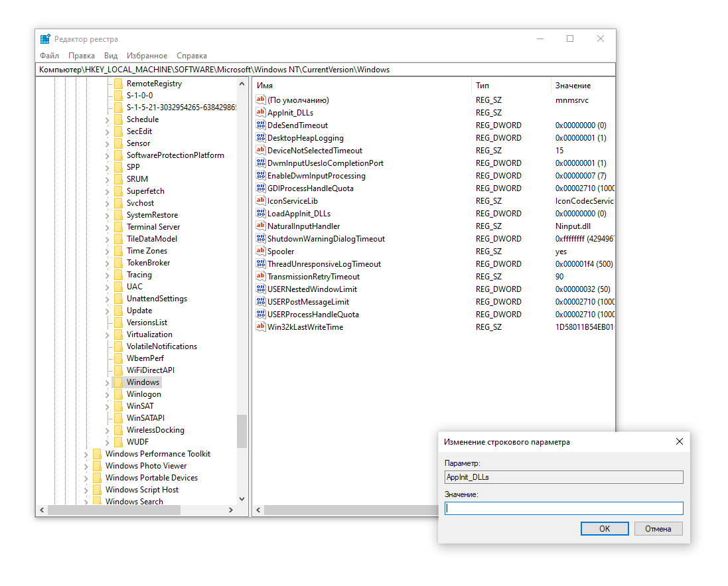Select the IconServiceLib value icon
The image size is (728, 586).
click(x=261, y=201)
